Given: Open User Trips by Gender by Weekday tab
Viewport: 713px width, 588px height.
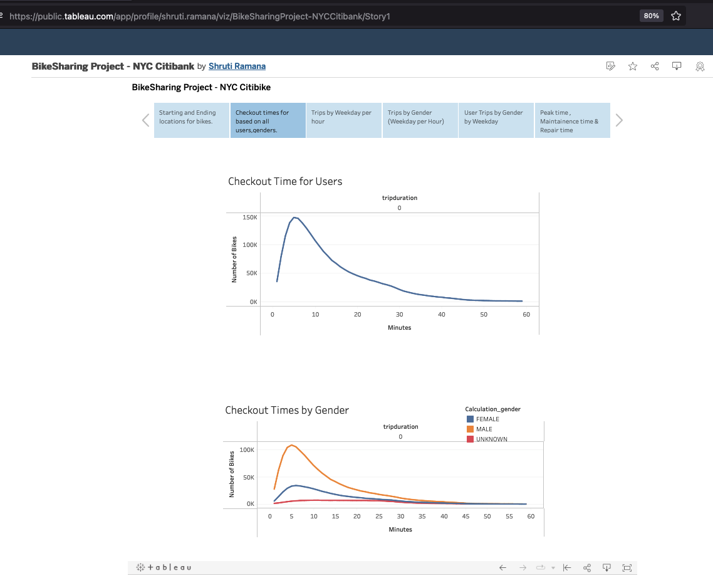Looking at the screenshot, I should click(x=496, y=120).
